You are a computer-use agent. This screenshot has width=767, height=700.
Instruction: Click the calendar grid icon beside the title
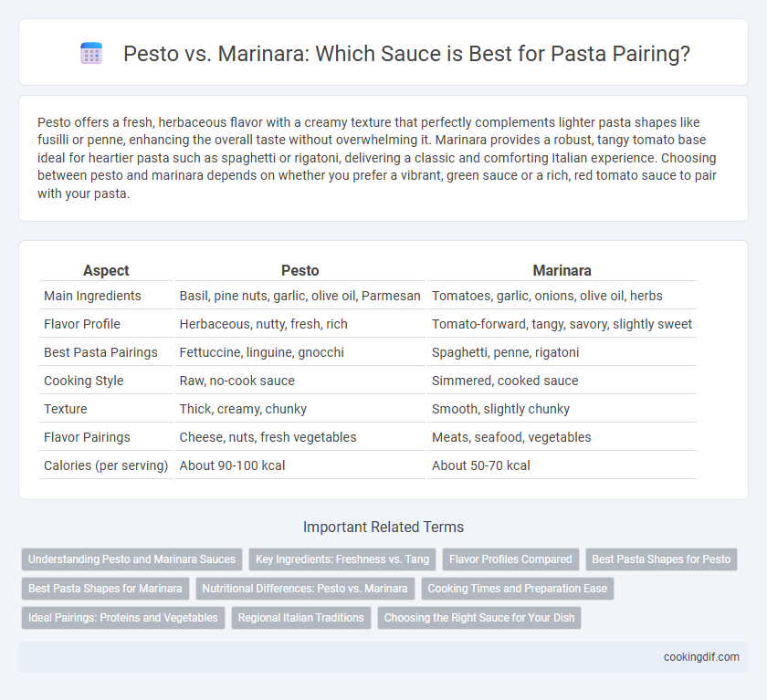coord(91,53)
